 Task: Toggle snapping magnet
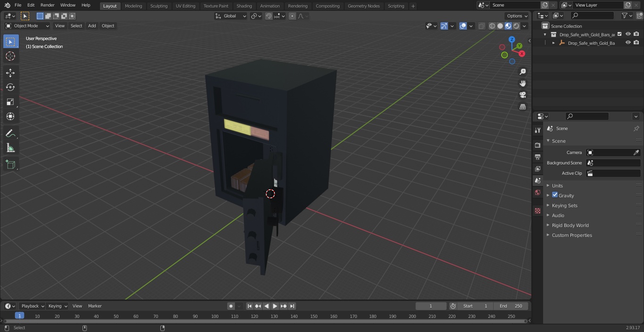[269, 16]
